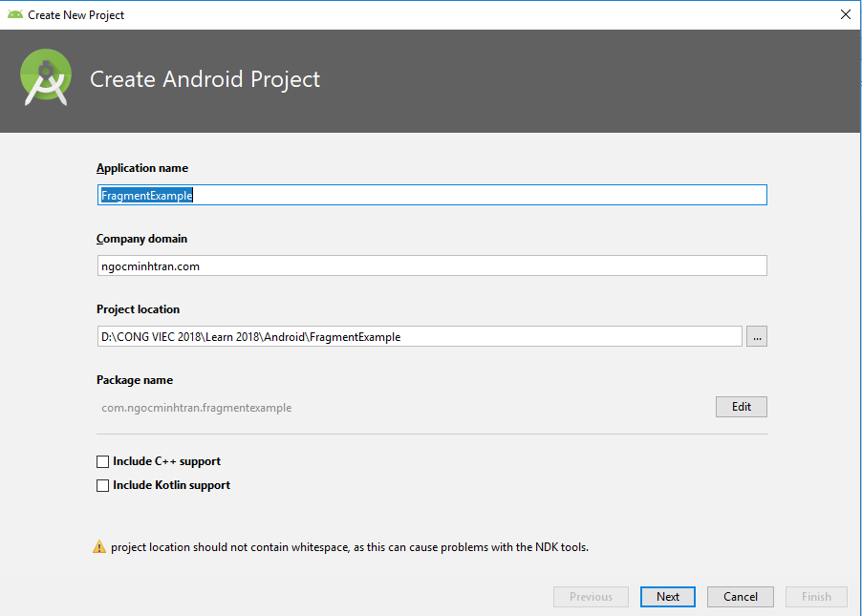Click the Android Studio logo in header
This screenshot has width=862, height=616.
pyautogui.click(x=46, y=77)
